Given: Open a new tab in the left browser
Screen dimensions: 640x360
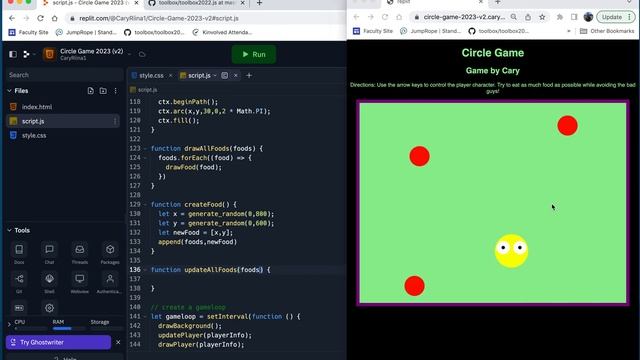Looking at the screenshot, I should coord(259,3).
